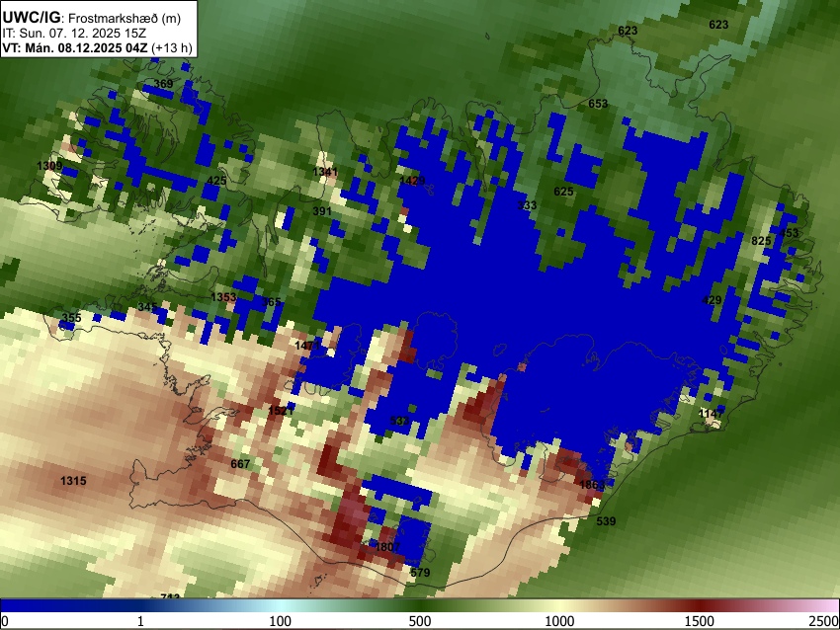Select the 333 map label
This screenshot has width=840, height=630.
pos(527,205)
